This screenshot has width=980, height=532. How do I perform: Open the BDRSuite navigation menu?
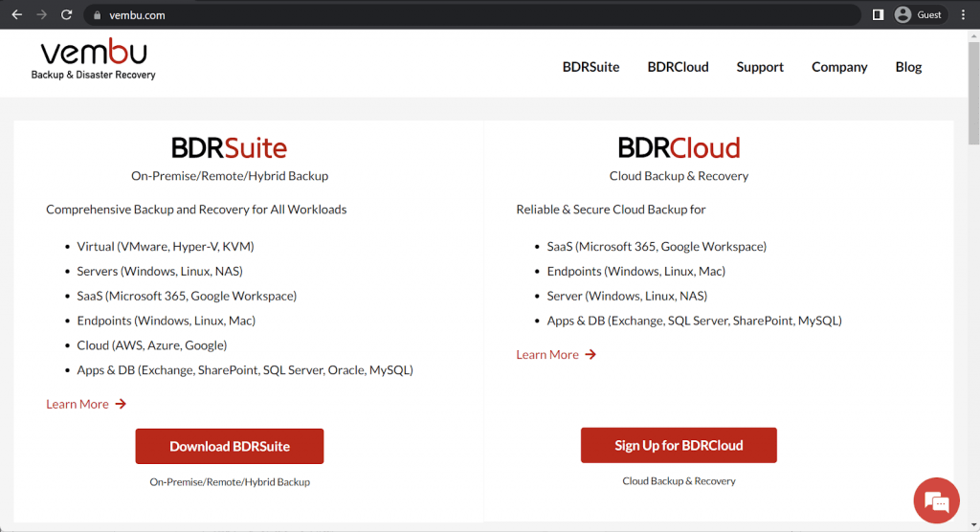coord(590,67)
